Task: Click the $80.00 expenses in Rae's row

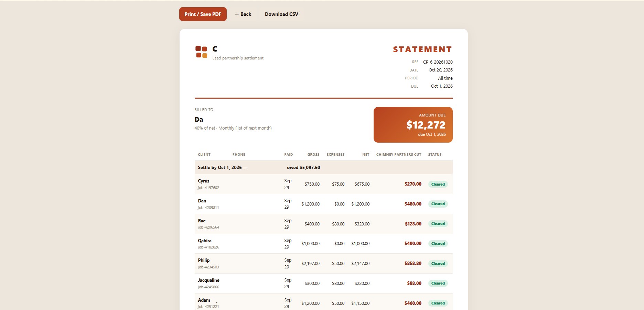Action: click(x=338, y=224)
